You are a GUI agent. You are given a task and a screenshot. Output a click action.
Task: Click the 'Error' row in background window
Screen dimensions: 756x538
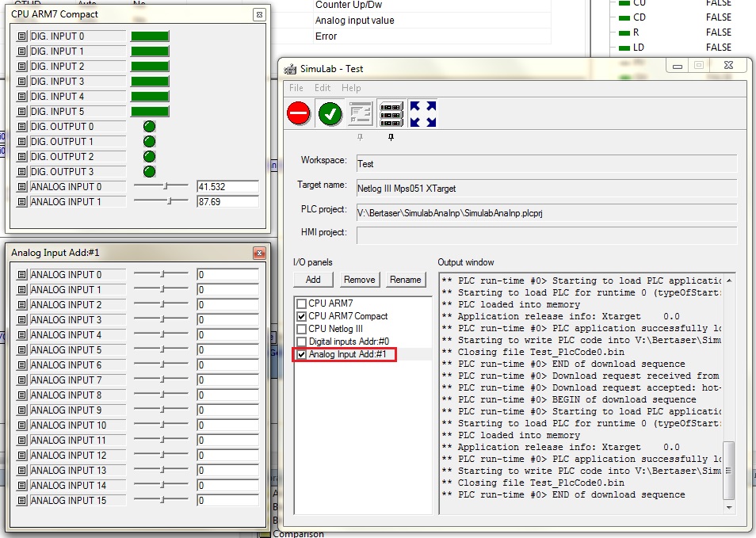click(x=432, y=36)
